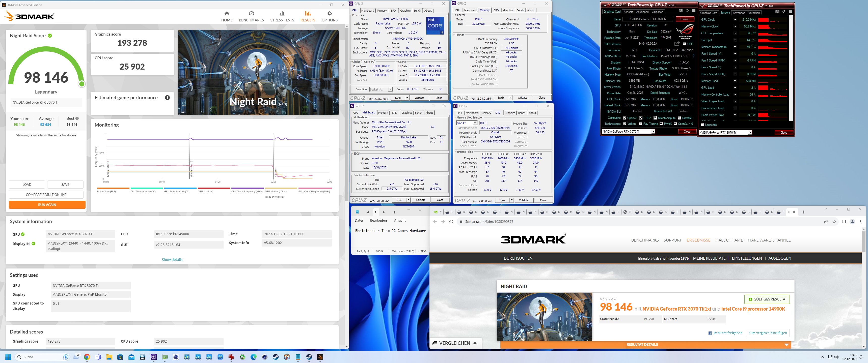Open the Socket #1 selection dropdown in CPU-Z
Screen dimensions: 868x363
(381, 89)
